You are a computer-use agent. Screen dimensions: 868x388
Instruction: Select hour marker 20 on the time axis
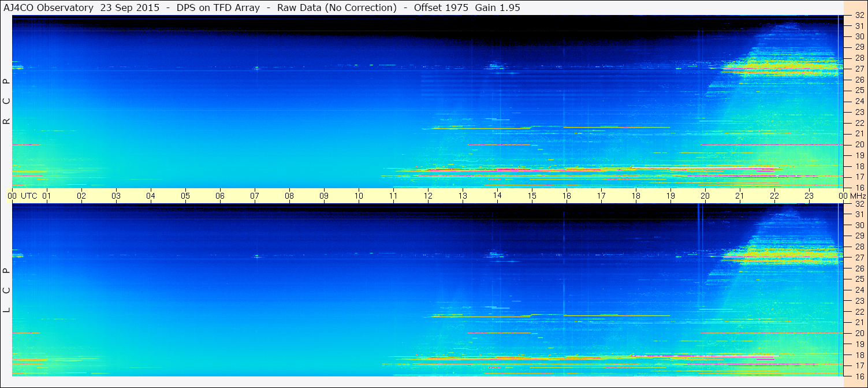tap(705, 196)
